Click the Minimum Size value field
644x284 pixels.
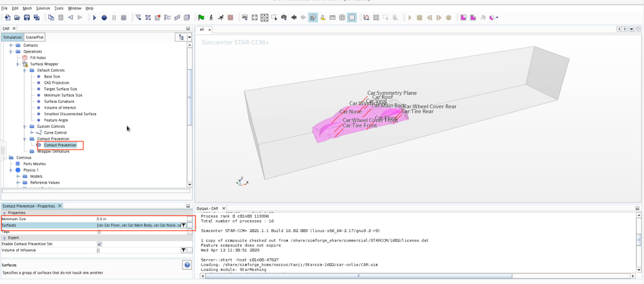click(x=141, y=219)
